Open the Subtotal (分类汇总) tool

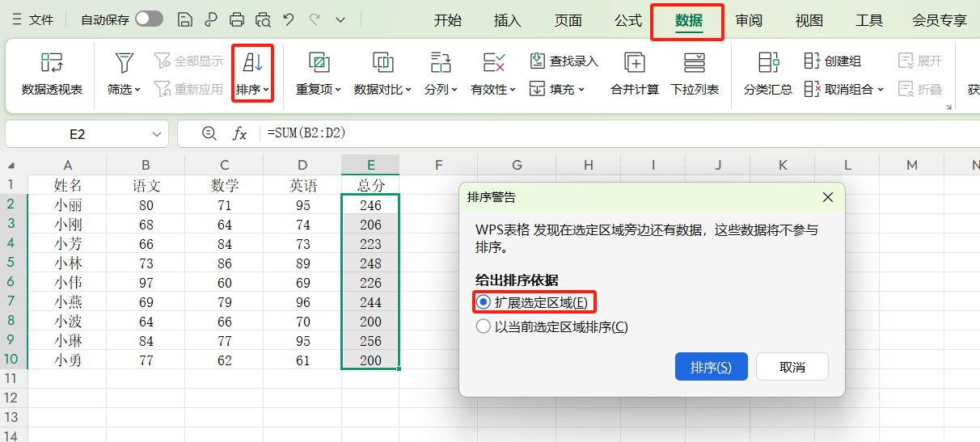pos(767,74)
